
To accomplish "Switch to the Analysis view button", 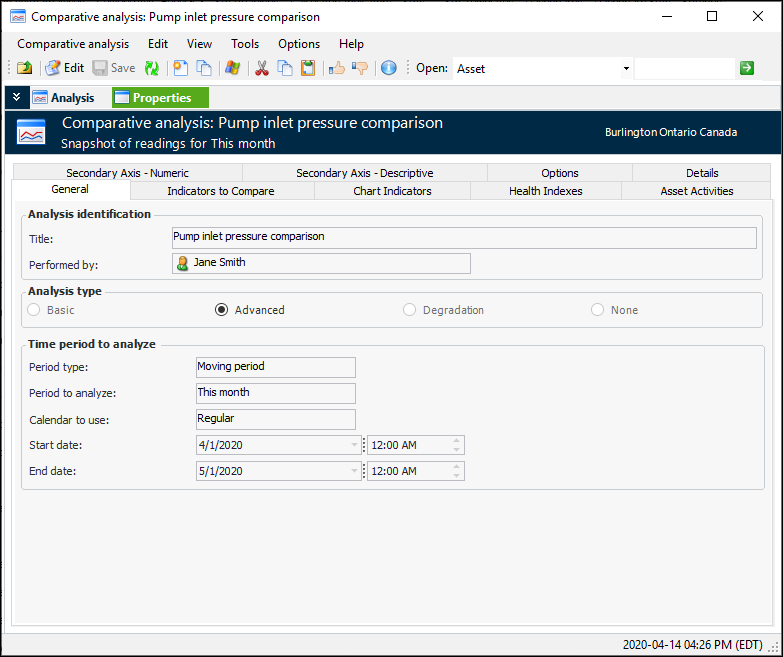I will coord(63,97).
